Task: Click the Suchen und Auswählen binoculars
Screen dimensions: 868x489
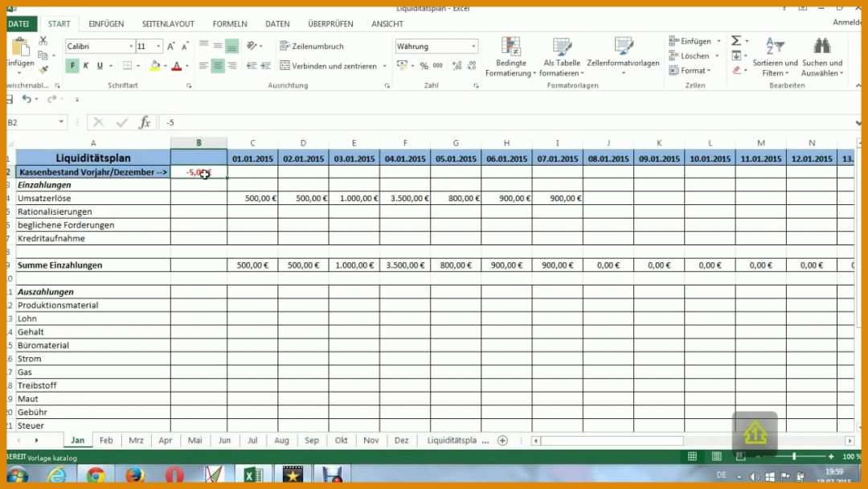Action: pos(821,58)
